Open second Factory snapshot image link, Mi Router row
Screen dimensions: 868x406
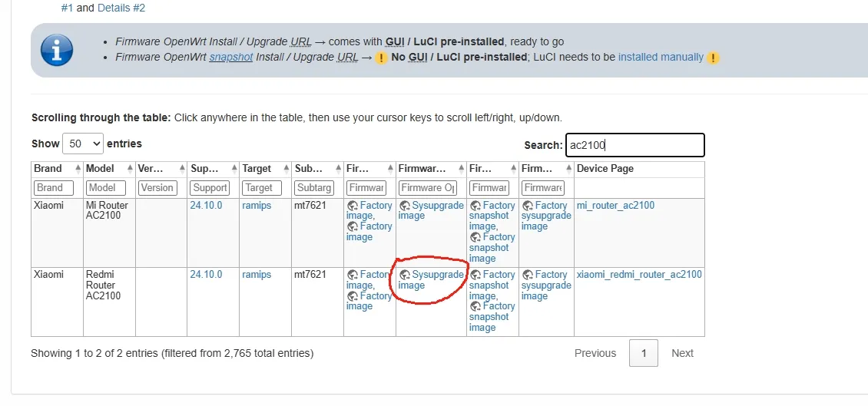492,247
